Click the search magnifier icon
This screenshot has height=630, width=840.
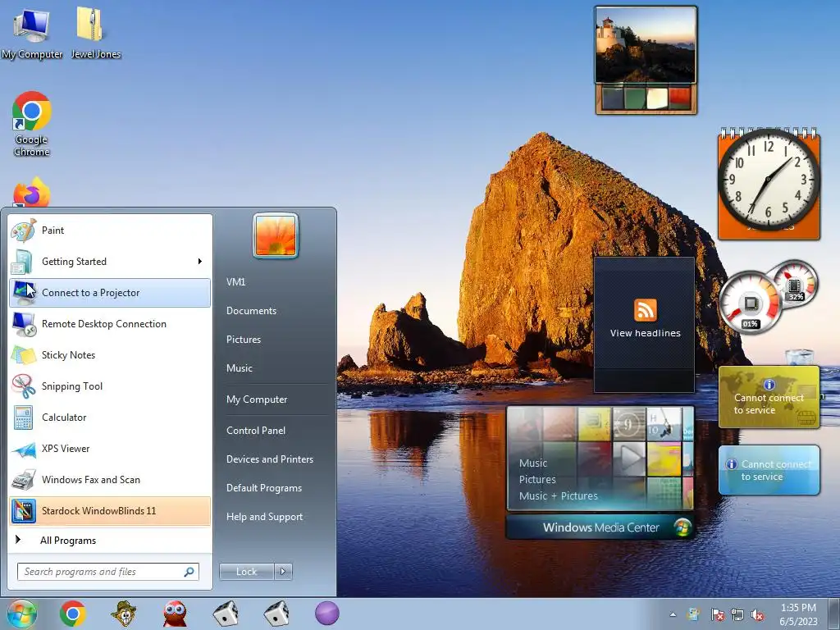click(x=189, y=572)
